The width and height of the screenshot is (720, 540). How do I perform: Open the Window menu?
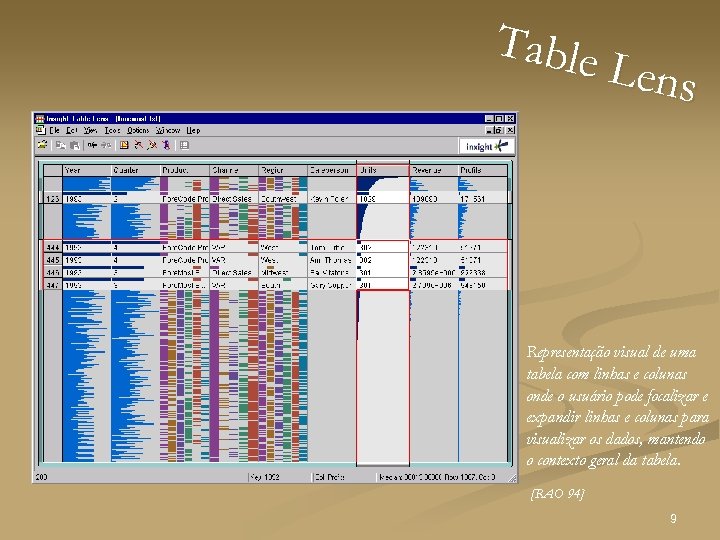(168, 130)
